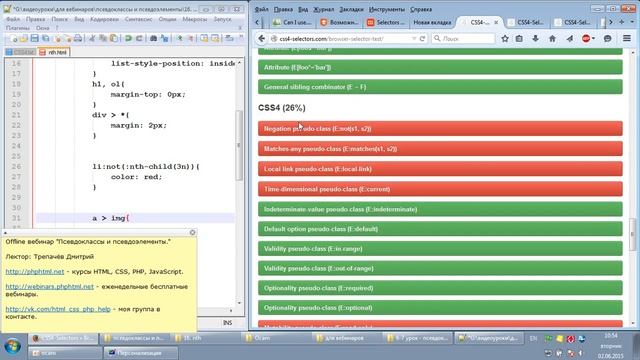Click the Find binoculars icon in Notepad++
640x360 pixels.
click(153, 38)
